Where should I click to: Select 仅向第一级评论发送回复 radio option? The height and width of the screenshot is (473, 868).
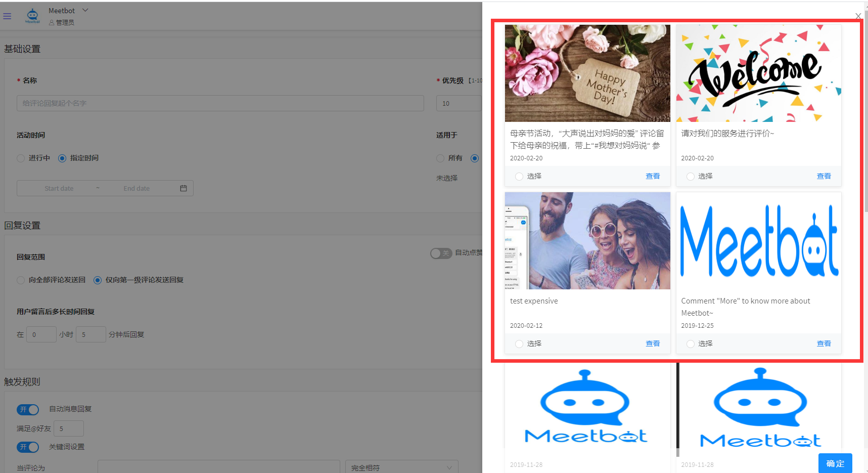(x=98, y=280)
